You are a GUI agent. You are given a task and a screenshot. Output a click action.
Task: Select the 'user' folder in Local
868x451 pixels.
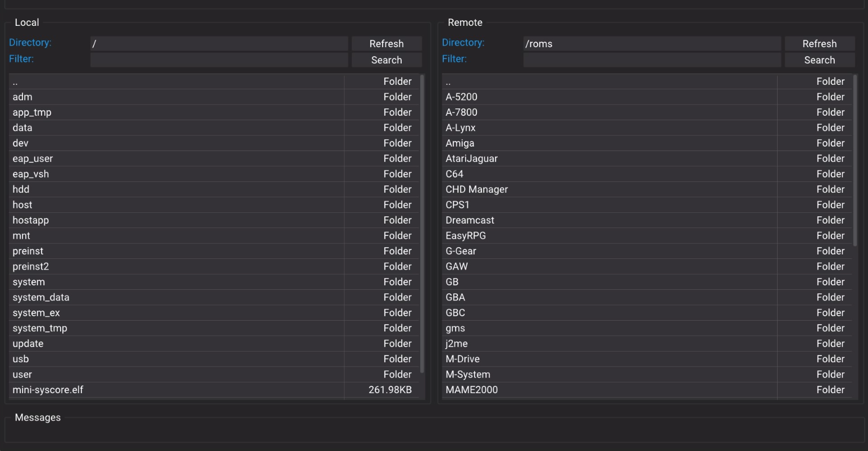pyautogui.click(x=214, y=375)
